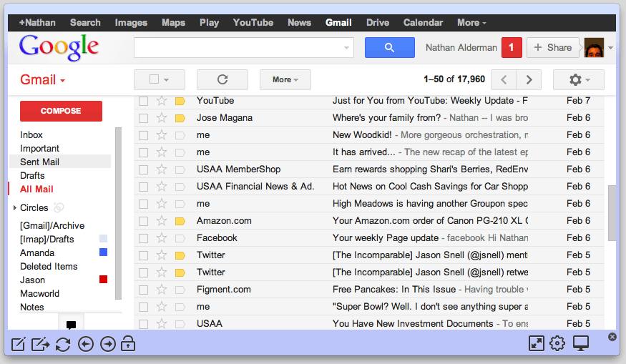Viewport: 626px width, 364px height.
Task: Open Maps in the Google bar
Action: click(x=173, y=23)
